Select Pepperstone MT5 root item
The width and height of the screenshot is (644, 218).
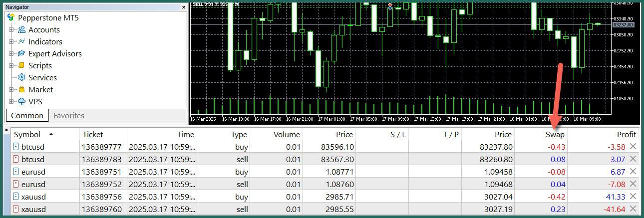coord(48,17)
